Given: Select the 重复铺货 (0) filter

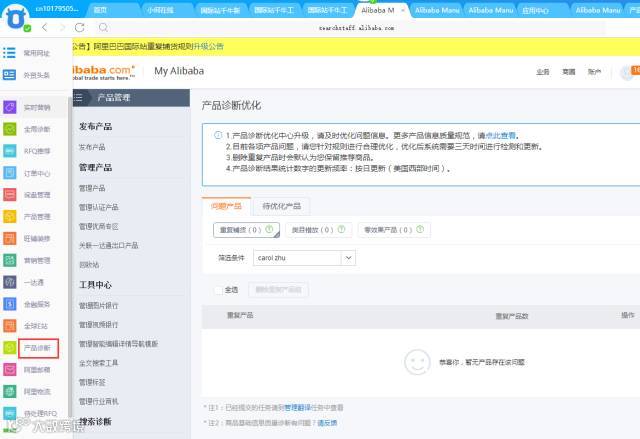Looking at the screenshot, I should pyautogui.click(x=246, y=230).
